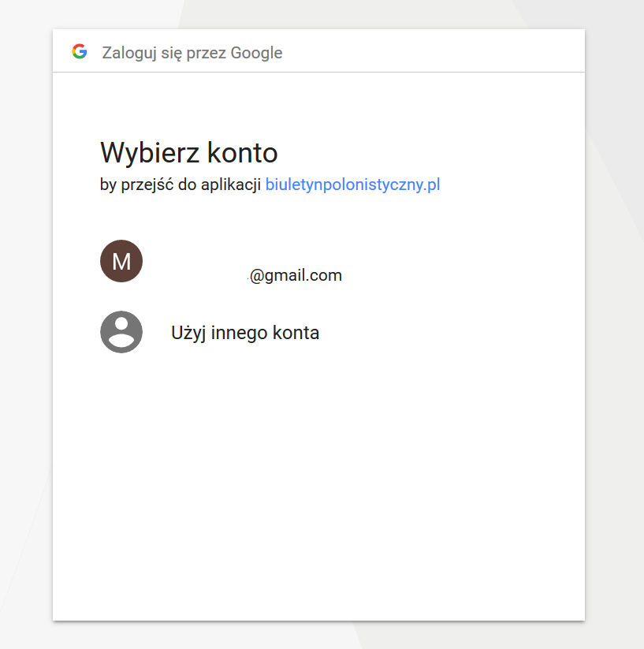The width and height of the screenshot is (644, 649).
Task: Click the "Zaloguj się przez Google" header text
Action: [x=192, y=53]
